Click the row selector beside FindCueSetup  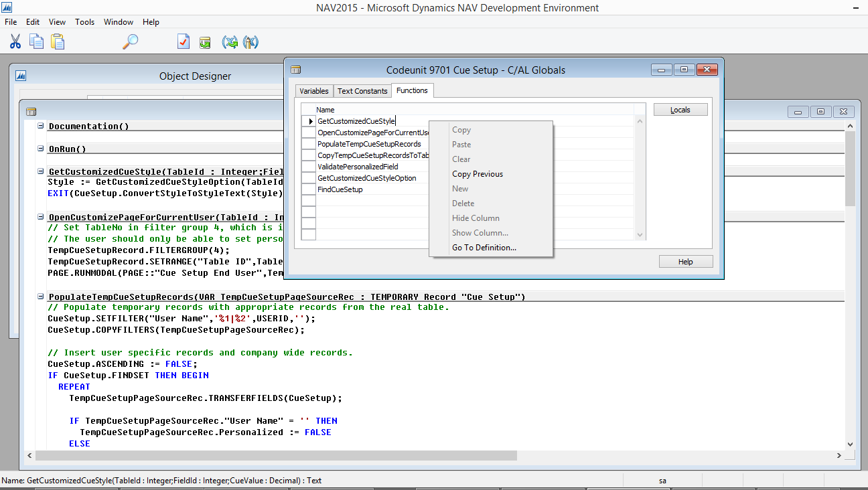click(309, 189)
